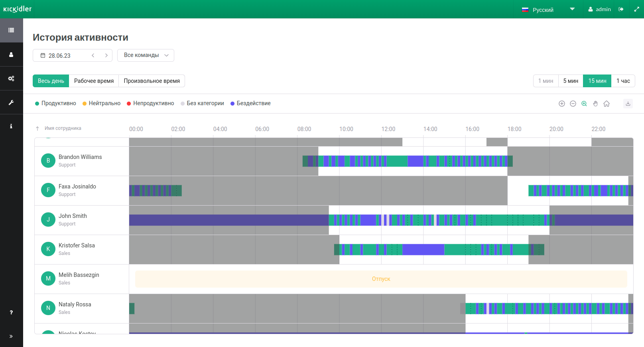Click the admin user account
Viewport: 644px width, 347px height.
coord(599,9)
